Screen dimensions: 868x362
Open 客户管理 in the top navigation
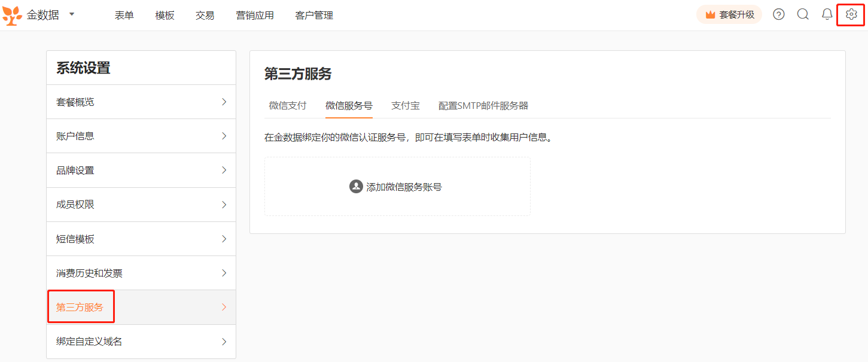pos(314,16)
